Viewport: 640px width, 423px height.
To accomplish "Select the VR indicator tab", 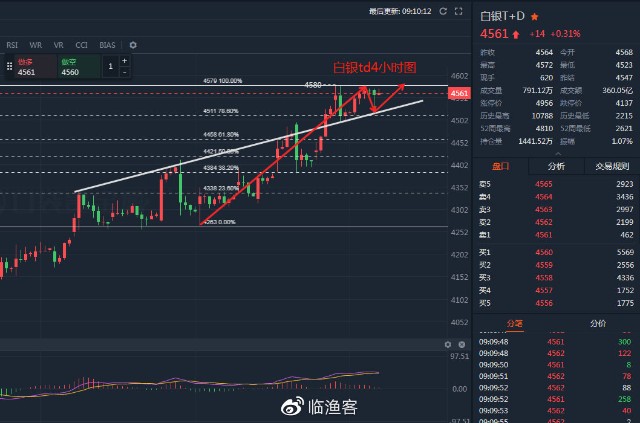I will (58, 45).
